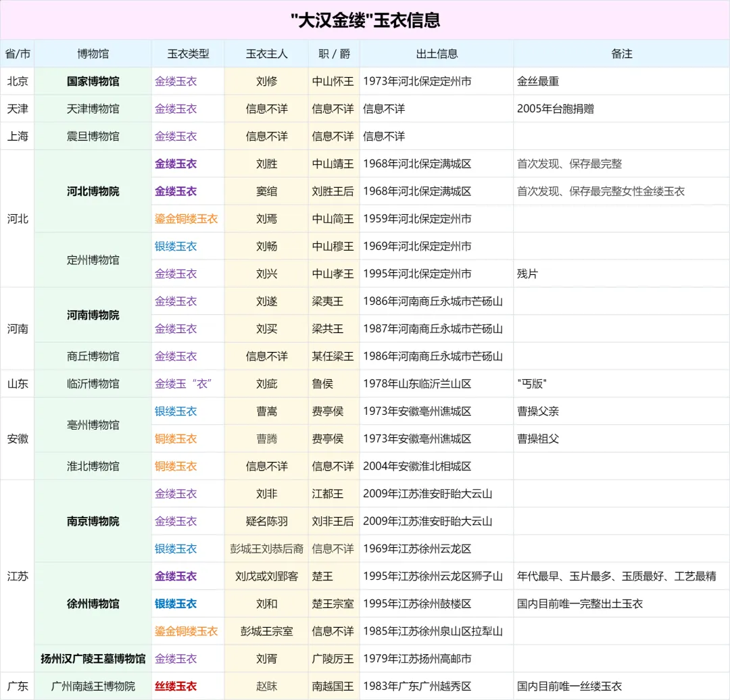Image resolution: width=730 pixels, height=700 pixels.
Task: Click the owner cell 刘修
Action: (x=267, y=82)
